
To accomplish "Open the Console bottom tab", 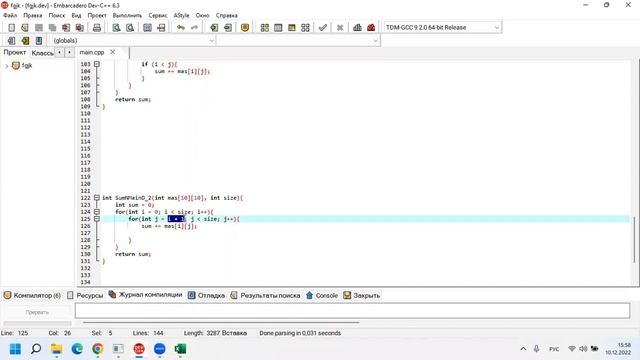I will coord(322,295).
